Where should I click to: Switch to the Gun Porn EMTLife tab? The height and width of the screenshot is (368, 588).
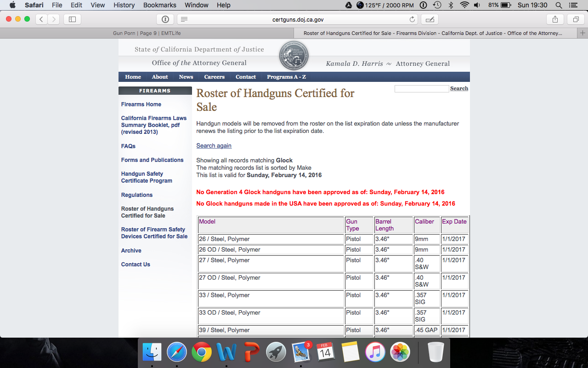[x=147, y=33]
